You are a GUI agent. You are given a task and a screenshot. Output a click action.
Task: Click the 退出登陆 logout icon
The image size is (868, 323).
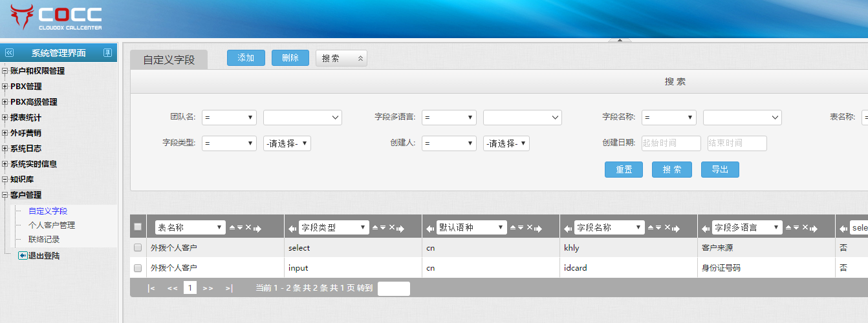(23, 256)
